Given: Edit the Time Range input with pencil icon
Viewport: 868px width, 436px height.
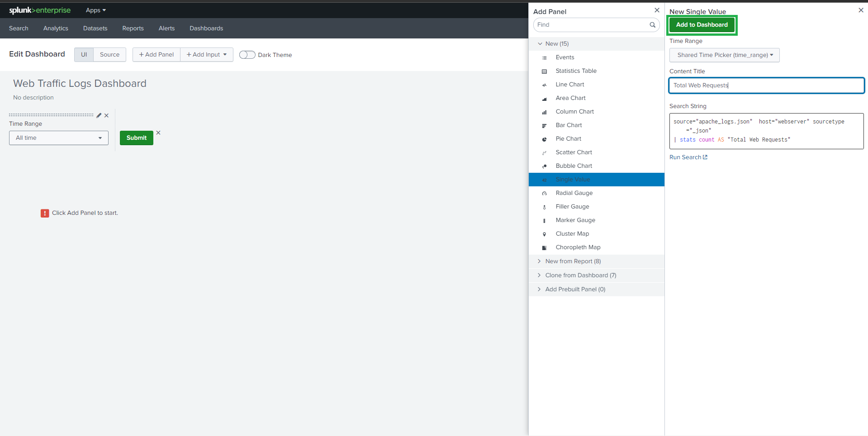Looking at the screenshot, I should pos(99,115).
